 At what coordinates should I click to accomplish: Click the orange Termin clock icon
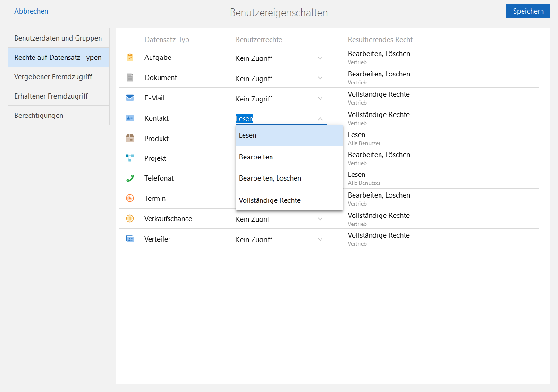130,199
